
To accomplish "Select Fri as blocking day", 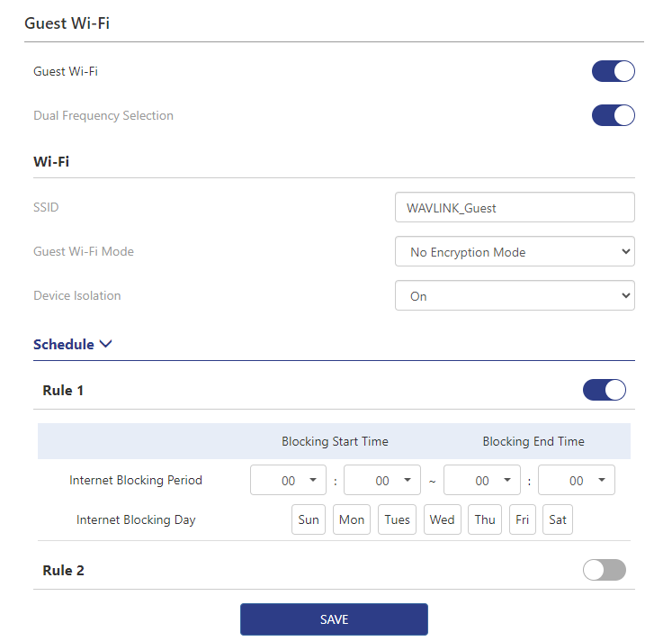I will click(x=523, y=520).
